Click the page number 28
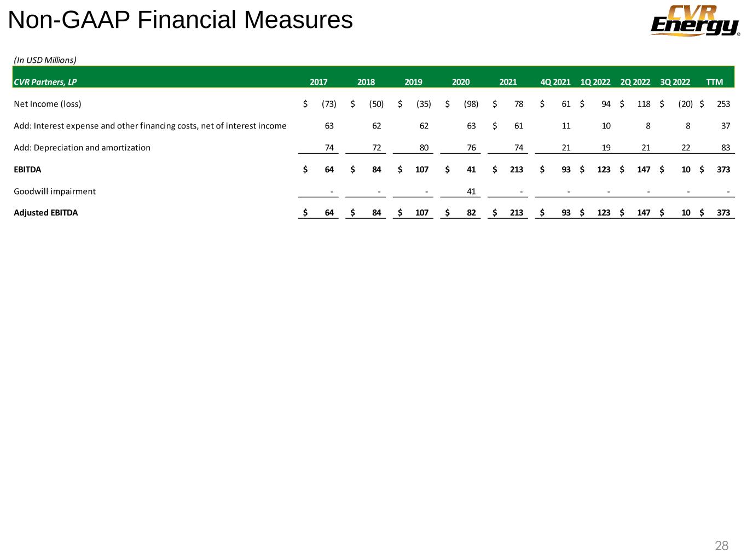The height and width of the screenshot is (560, 747). (722, 545)
